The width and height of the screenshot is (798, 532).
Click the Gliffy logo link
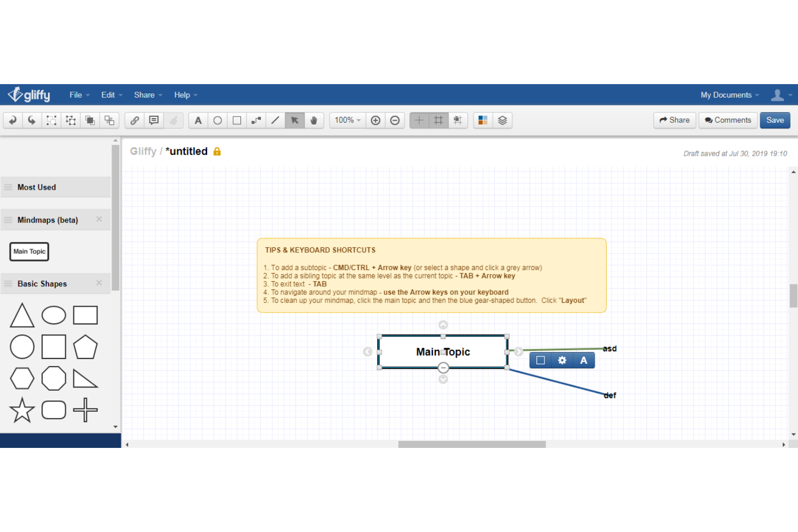click(29, 95)
